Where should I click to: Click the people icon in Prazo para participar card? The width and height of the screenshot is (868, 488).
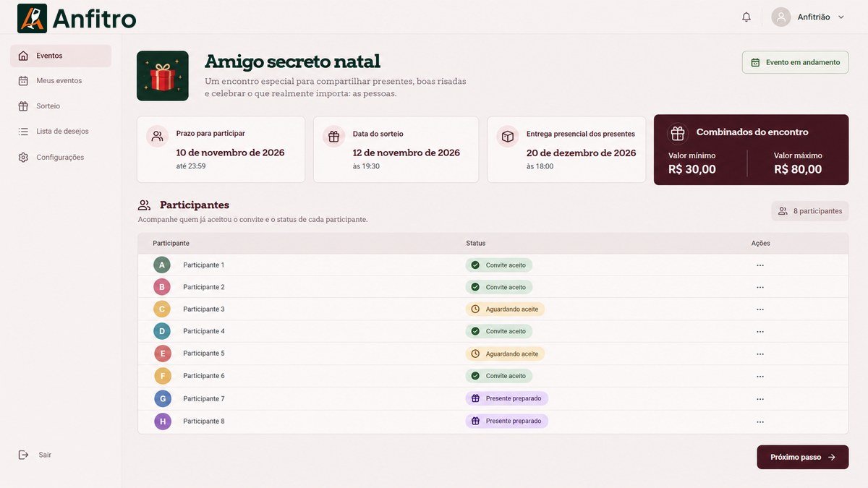[x=158, y=136]
